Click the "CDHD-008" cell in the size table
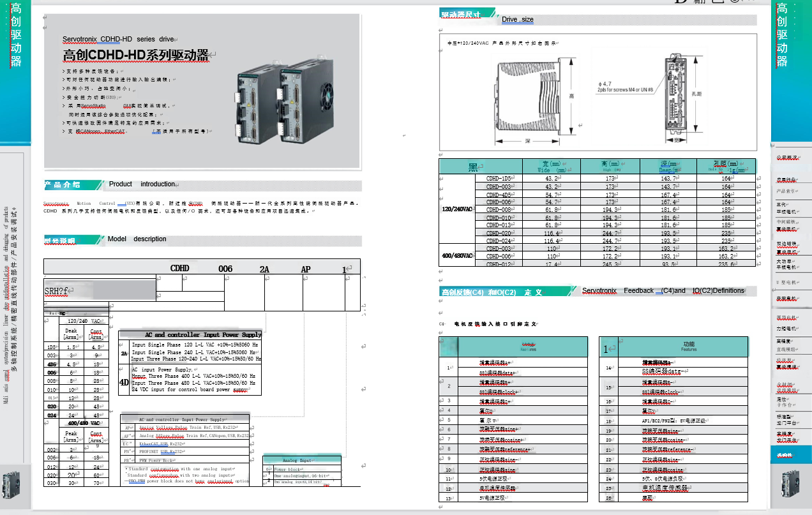This screenshot has height=515, width=812. [x=499, y=209]
